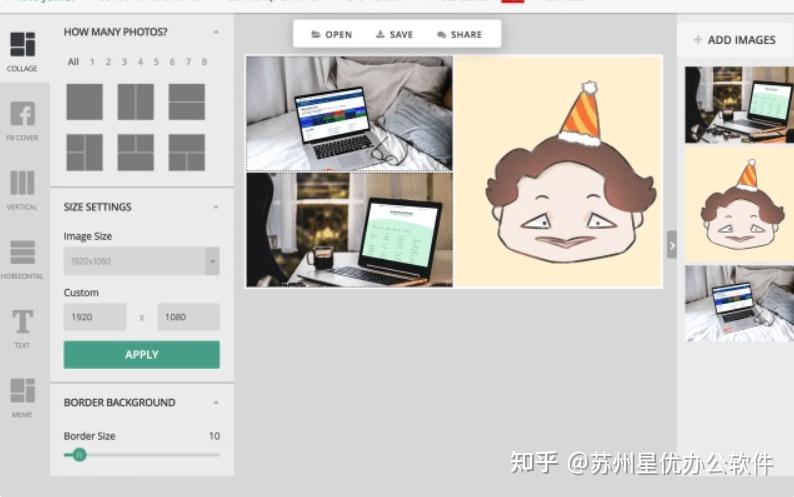
Task: Show All photo count layouts
Action: (73, 62)
